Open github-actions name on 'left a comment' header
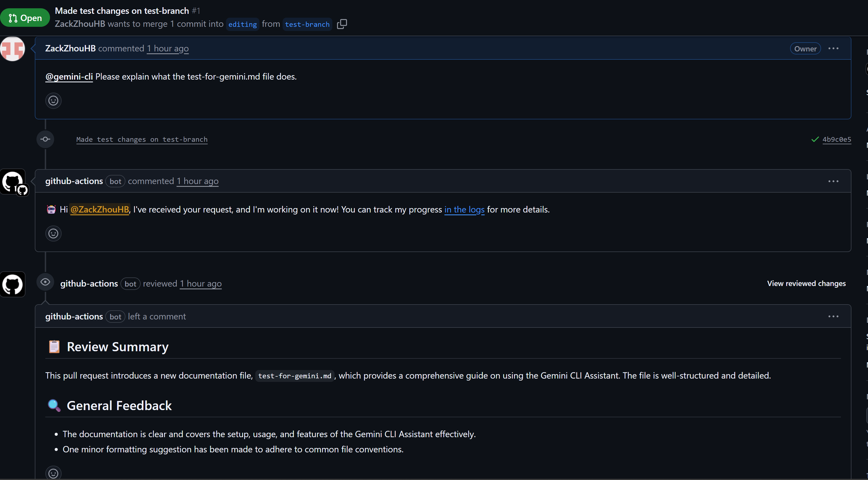This screenshot has width=868, height=480. click(74, 316)
